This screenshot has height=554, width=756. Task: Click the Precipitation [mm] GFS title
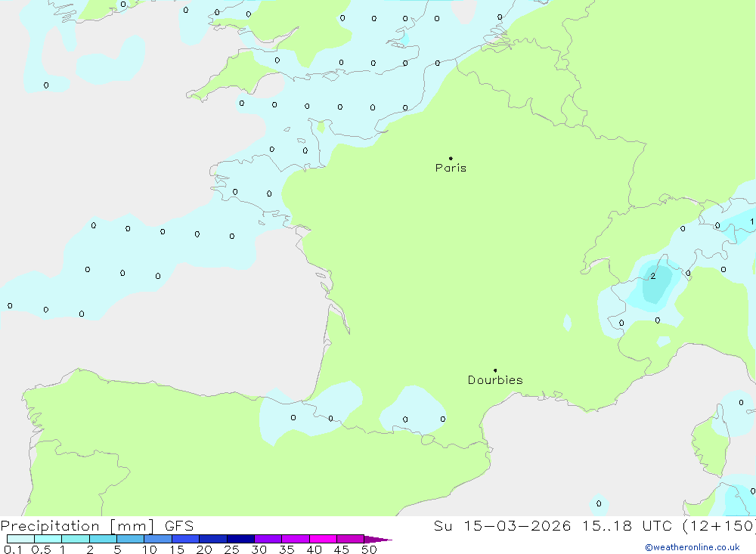tap(97, 525)
